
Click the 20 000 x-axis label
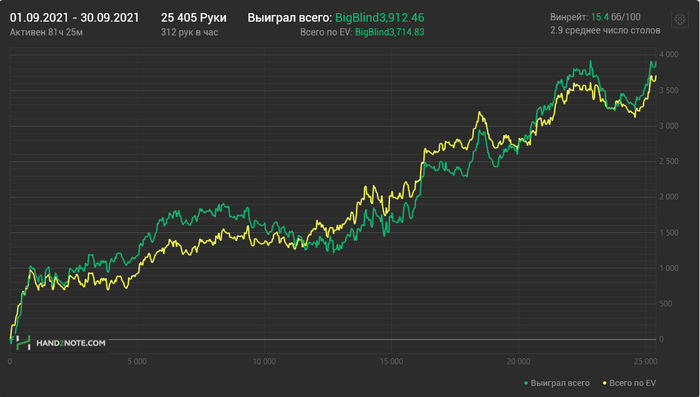pos(519,361)
